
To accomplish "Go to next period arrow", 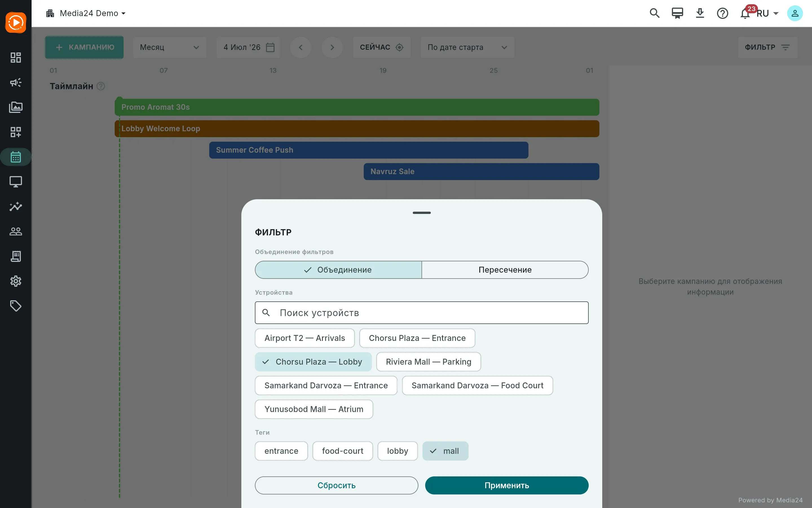I will tap(332, 47).
